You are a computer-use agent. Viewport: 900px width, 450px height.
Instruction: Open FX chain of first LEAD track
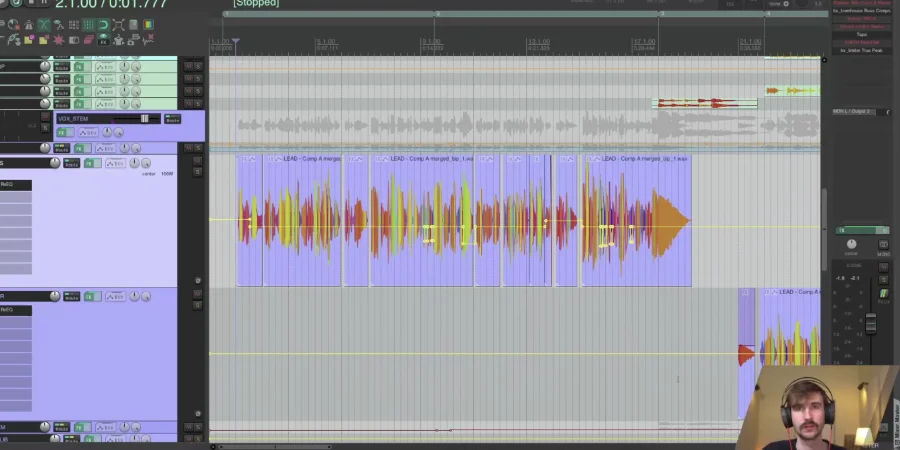point(89,163)
